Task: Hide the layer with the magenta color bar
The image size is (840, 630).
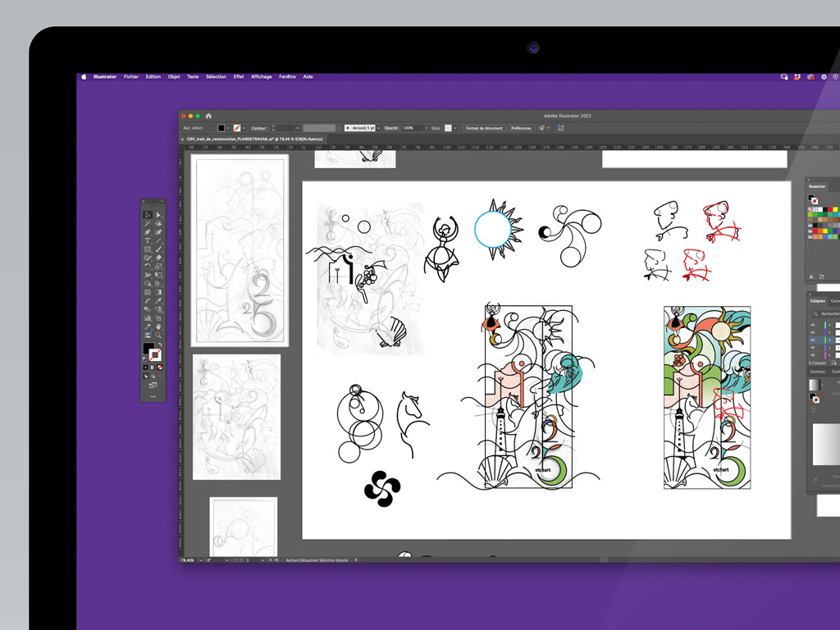Action: (x=813, y=355)
